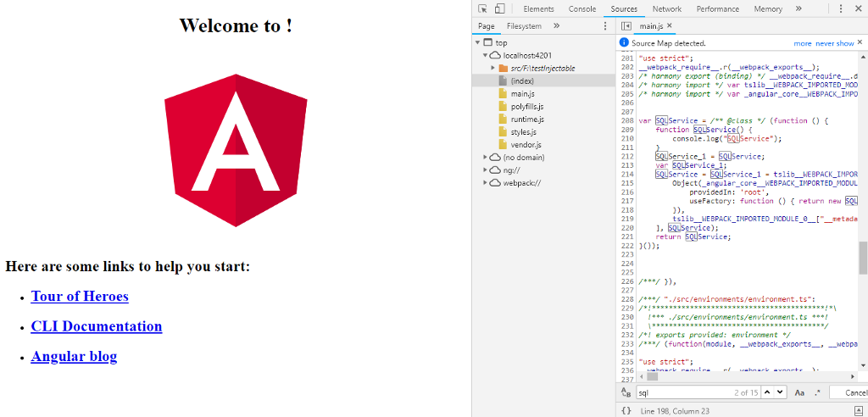The image size is (868, 417).
Task: Collapse the localhost:4201 tree node
Action: (486, 55)
